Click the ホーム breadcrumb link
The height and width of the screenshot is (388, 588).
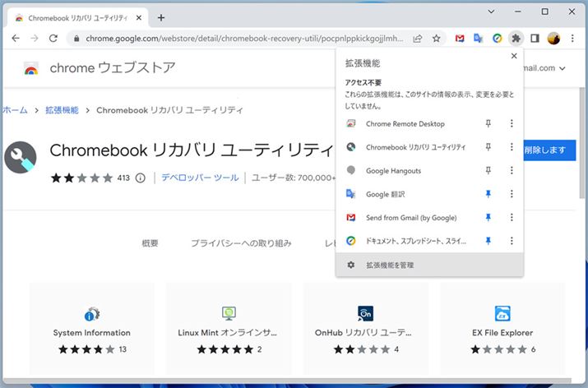point(15,109)
